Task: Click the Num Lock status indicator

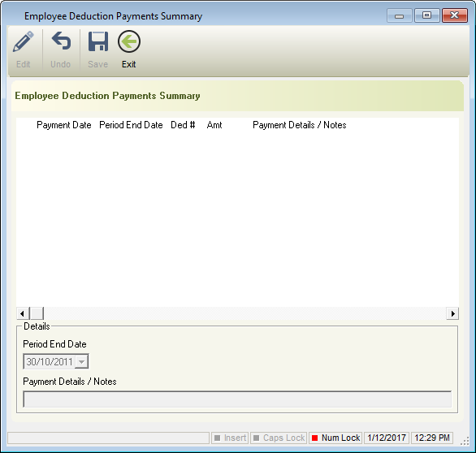Action: point(335,438)
